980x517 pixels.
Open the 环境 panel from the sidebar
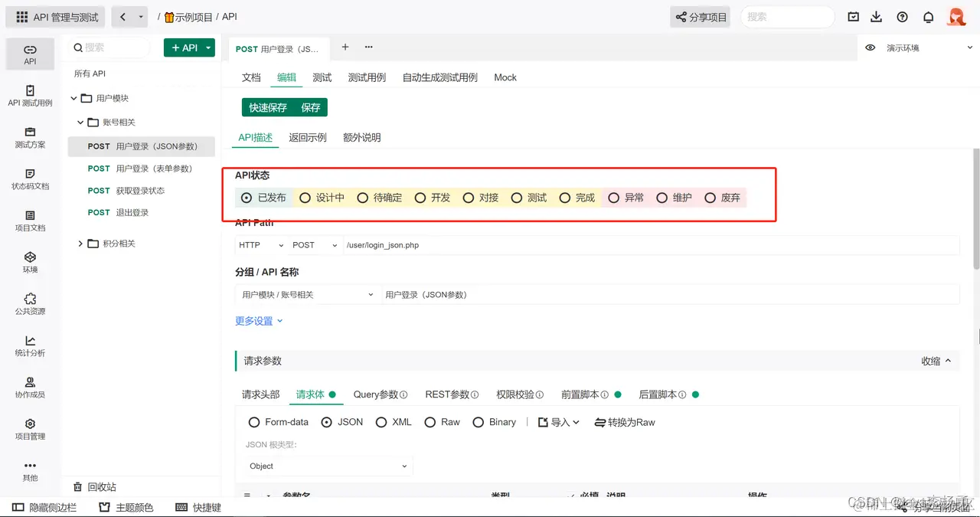click(30, 262)
